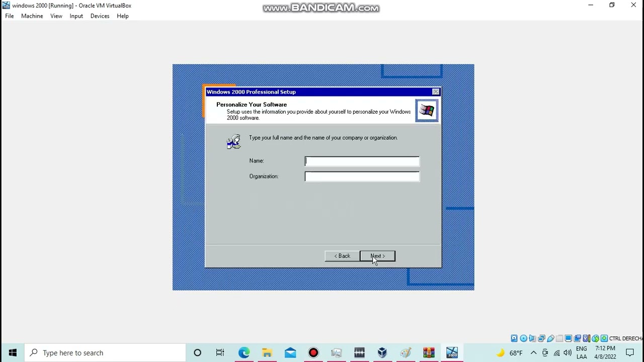Viewport: 644px width, 362px height.
Task: Open the File menu in VirtualBox
Action: coord(9,16)
